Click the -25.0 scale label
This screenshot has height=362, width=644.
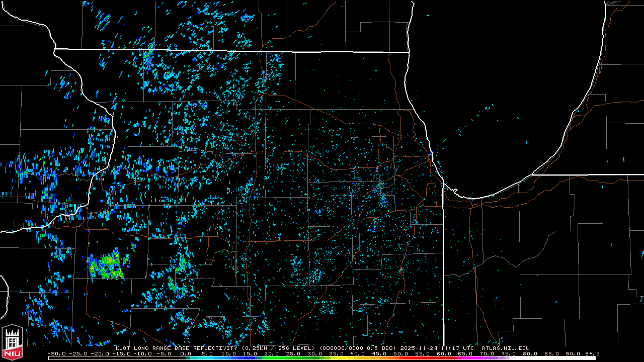point(79,353)
